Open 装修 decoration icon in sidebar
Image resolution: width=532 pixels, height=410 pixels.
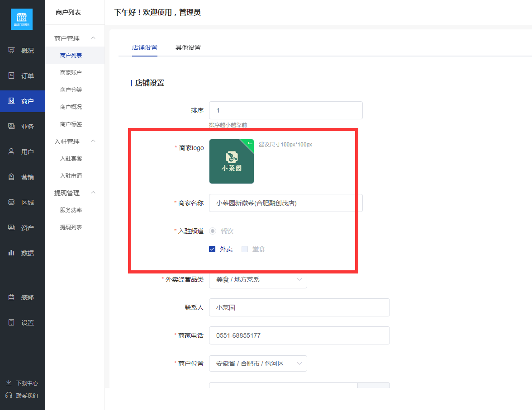click(x=11, y=297)
